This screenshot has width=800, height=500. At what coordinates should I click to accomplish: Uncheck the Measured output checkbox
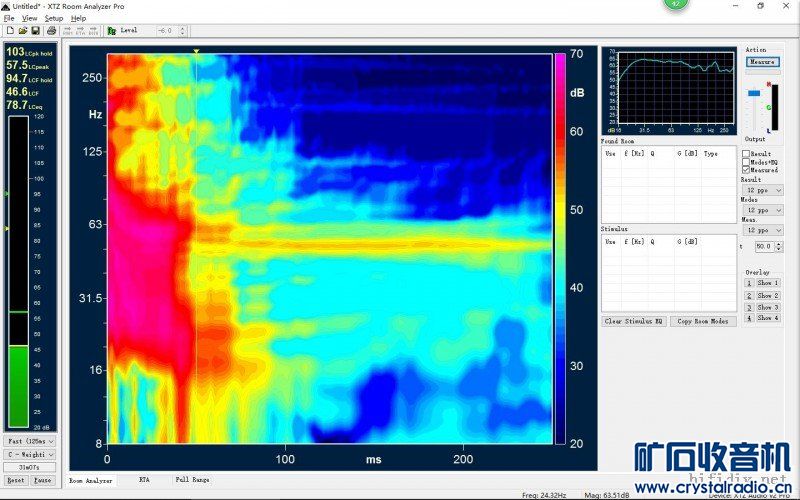(x=745, y=170)
